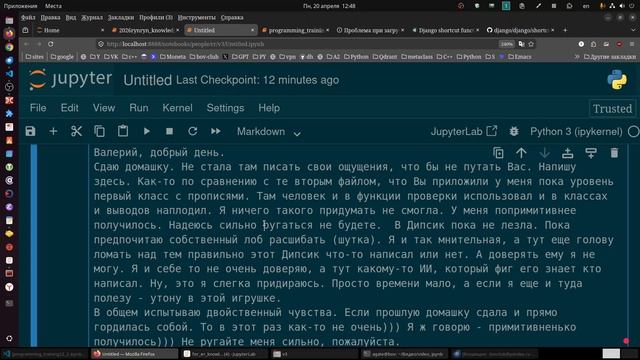This screenshot has height=360, width=640.
Task: Open notebook in JupyterLab
Action: [x=464, y=131]
